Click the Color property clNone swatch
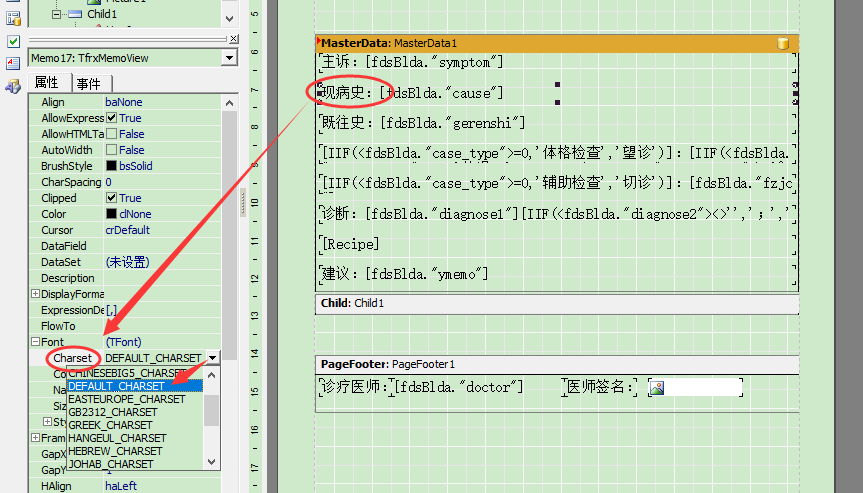This screenshot has width=863, height=493. 111,213
